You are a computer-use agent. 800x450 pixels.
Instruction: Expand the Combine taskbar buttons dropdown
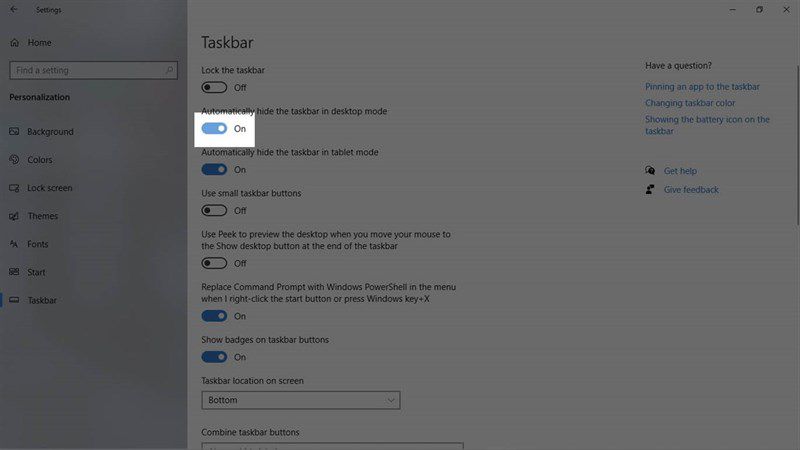332,446
